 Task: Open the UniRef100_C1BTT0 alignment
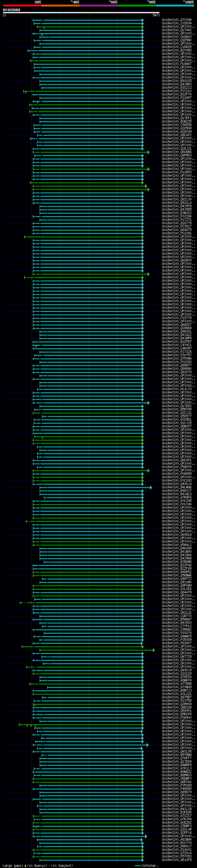click(x=177, y=616)
